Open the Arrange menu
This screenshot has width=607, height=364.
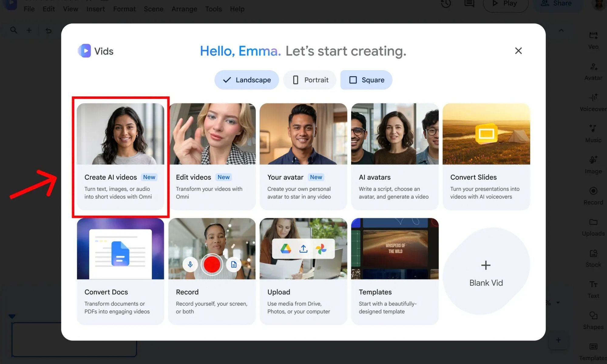tap(184, 9)
